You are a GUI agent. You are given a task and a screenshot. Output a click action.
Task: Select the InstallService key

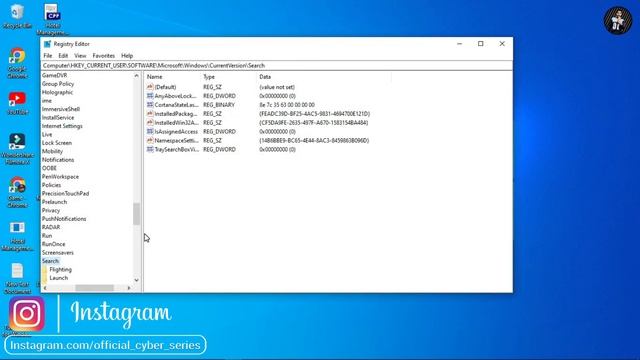point(58,118)
